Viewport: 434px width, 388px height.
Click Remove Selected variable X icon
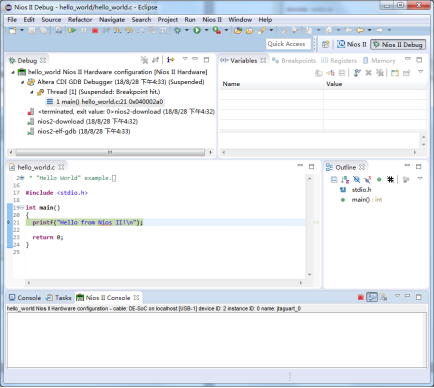tap(368, 72)
